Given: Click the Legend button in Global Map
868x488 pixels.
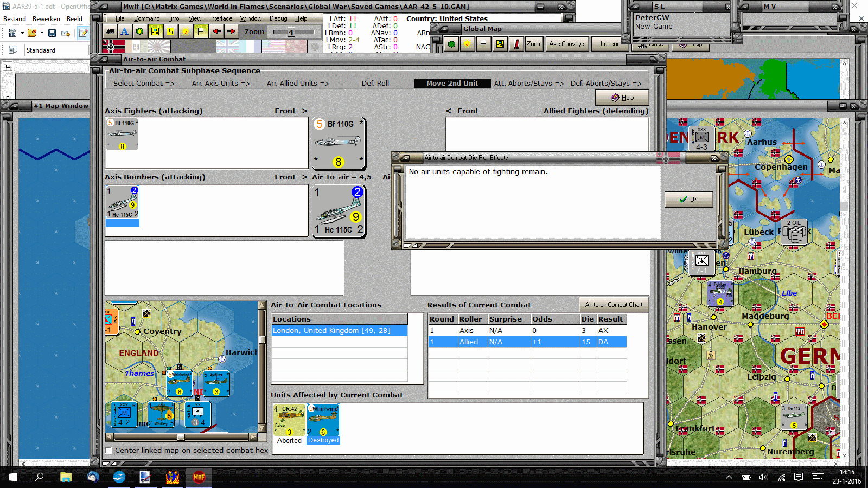Looking at the screenshot, I should pyautogui.click(x=610, y=44).
